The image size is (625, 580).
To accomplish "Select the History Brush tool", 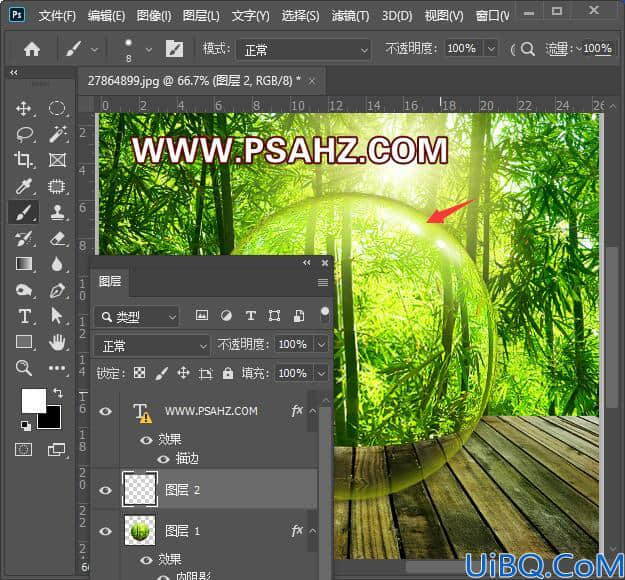I will (24, 238).
